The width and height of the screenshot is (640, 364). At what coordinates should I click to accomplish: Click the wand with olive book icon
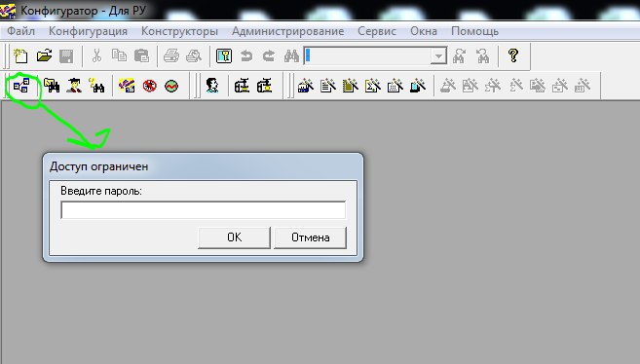(351, 86)
